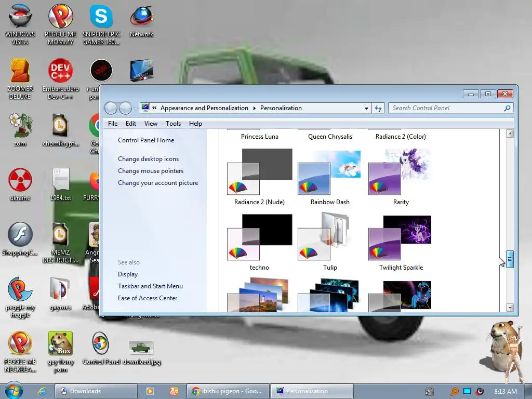Open the File menu
This screenshot has width=532, height=399.
pos(113,124)
